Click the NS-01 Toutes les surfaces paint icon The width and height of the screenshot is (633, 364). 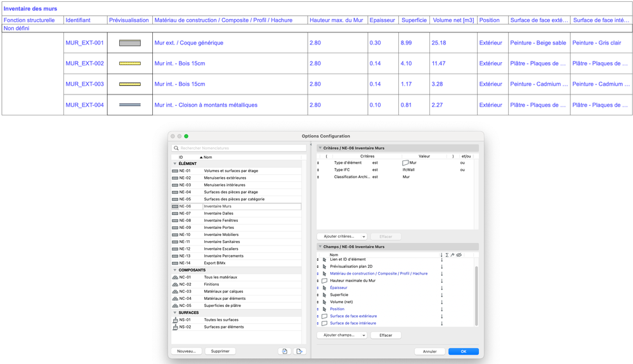tap(175, 320)
